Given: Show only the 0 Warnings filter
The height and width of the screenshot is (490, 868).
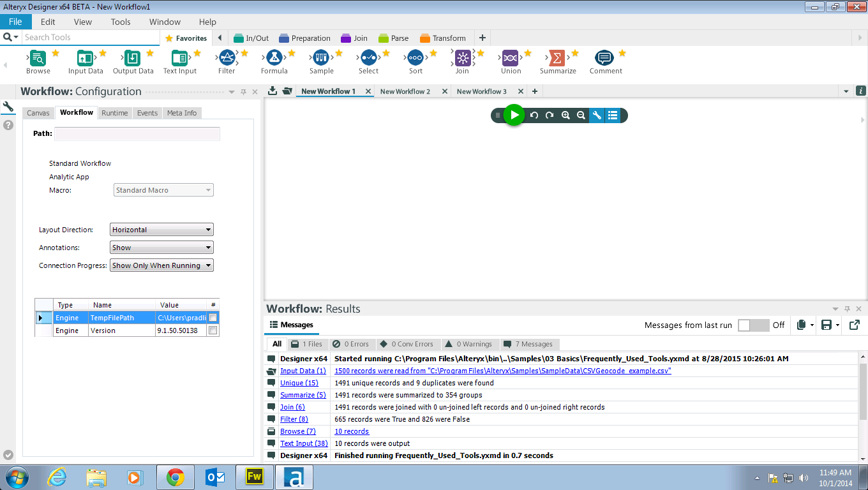Looking at the screenshot, I should 468,344.
